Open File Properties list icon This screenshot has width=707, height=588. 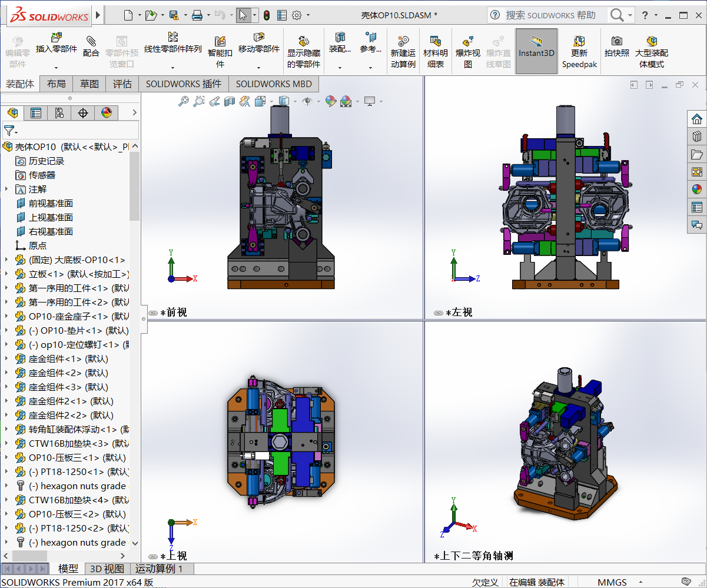coord(282,15)
